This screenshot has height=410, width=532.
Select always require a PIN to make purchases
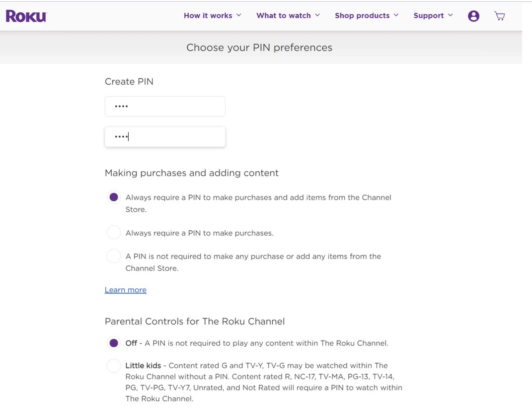(x=113, y=232)
